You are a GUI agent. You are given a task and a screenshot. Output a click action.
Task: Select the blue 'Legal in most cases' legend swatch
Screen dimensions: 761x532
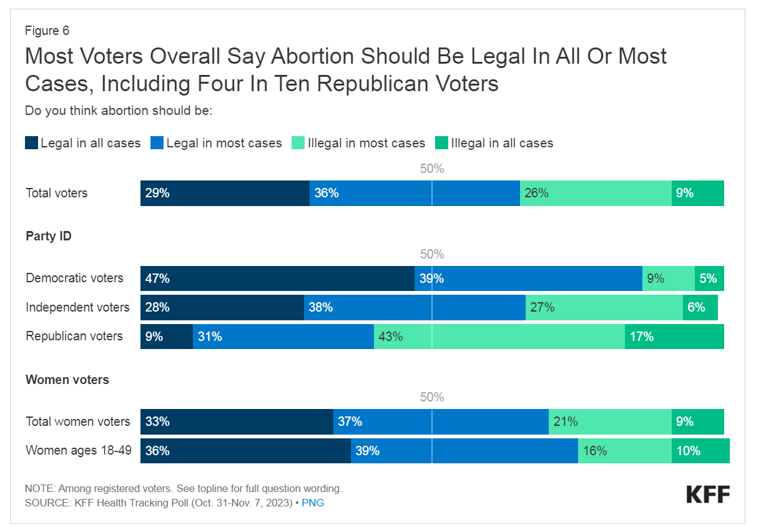tap(157, 143)
